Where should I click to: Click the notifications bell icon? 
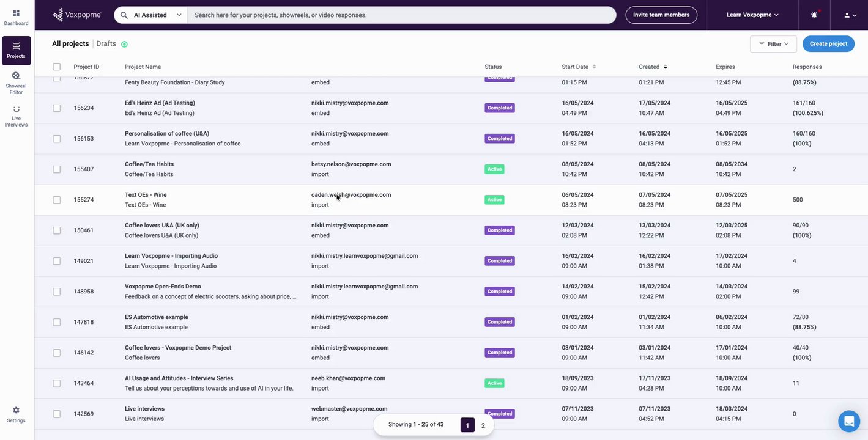click(x=814, y=15)
